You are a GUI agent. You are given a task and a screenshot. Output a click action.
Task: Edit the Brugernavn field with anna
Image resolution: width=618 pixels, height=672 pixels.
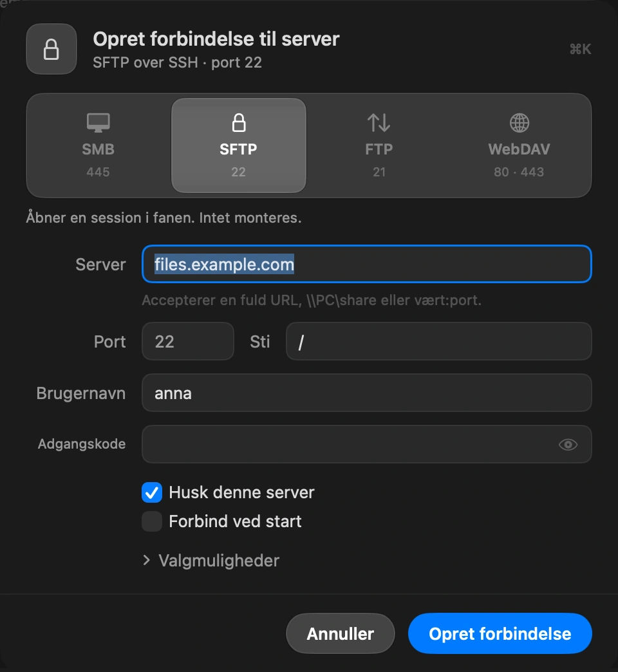367,393
